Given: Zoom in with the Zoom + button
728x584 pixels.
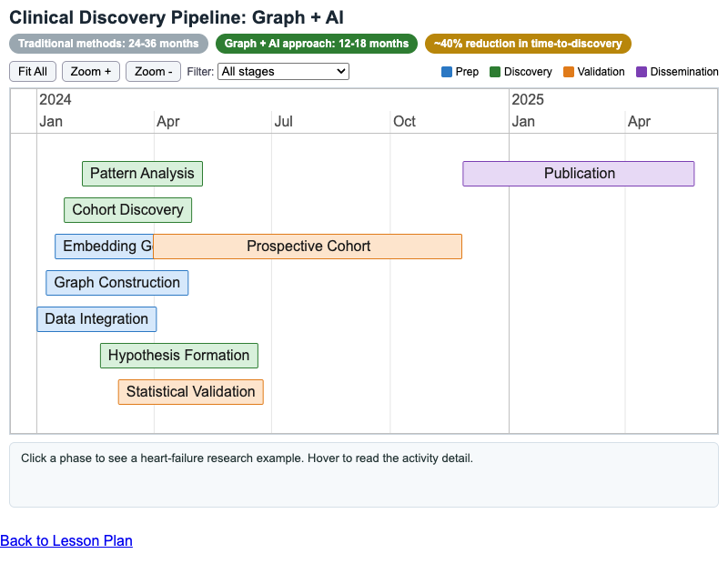Looking at the screenshot, I should [91, 72].
